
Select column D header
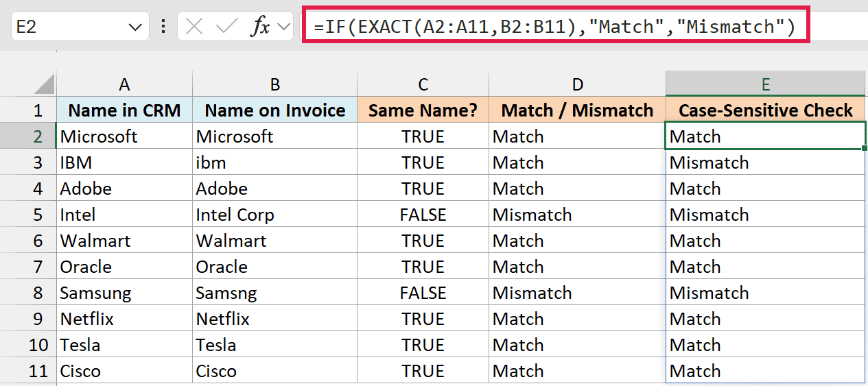coord(578,84)
